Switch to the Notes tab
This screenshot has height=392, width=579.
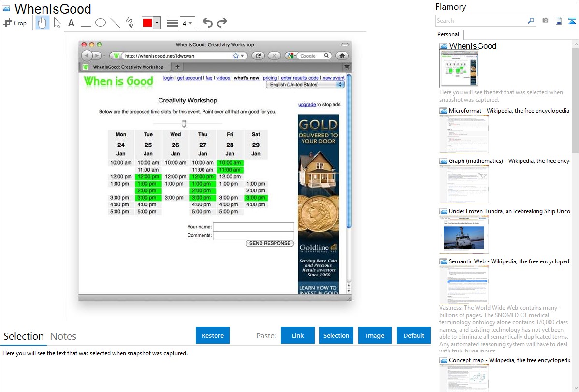pyautogui.click(x=63, y=336)
